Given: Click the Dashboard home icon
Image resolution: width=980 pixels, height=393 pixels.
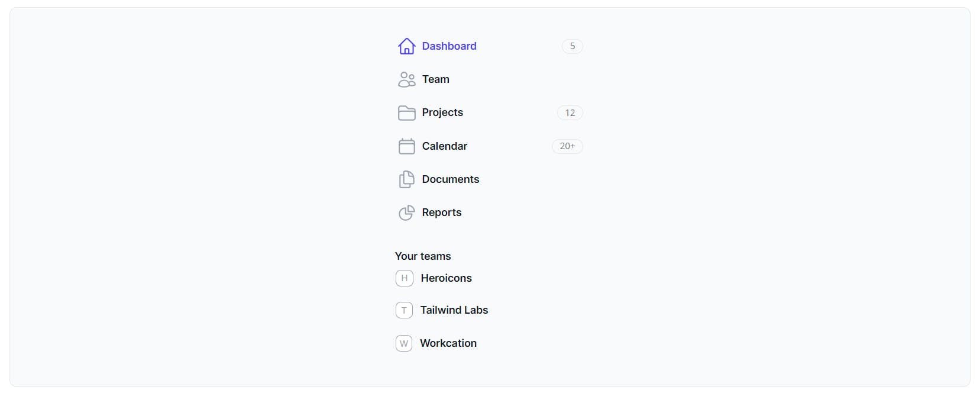Looking at the screenshot, I should coord(406,46).
